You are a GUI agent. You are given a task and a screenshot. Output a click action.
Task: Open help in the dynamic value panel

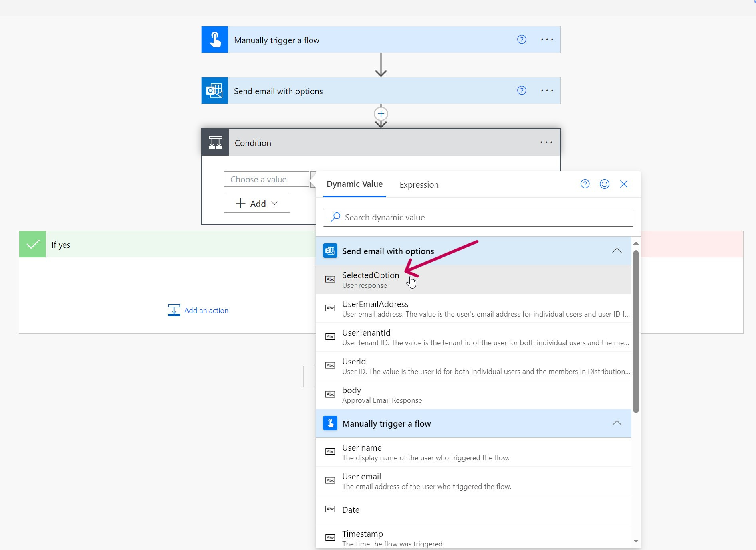pyautogui.click(x=585, y=184)
